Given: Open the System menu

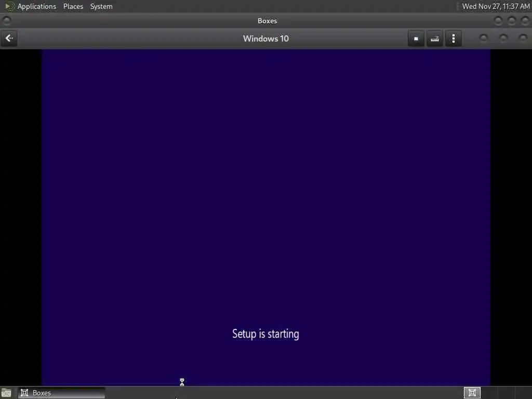Looking at the screenshot, I should (x=101, y=6).
